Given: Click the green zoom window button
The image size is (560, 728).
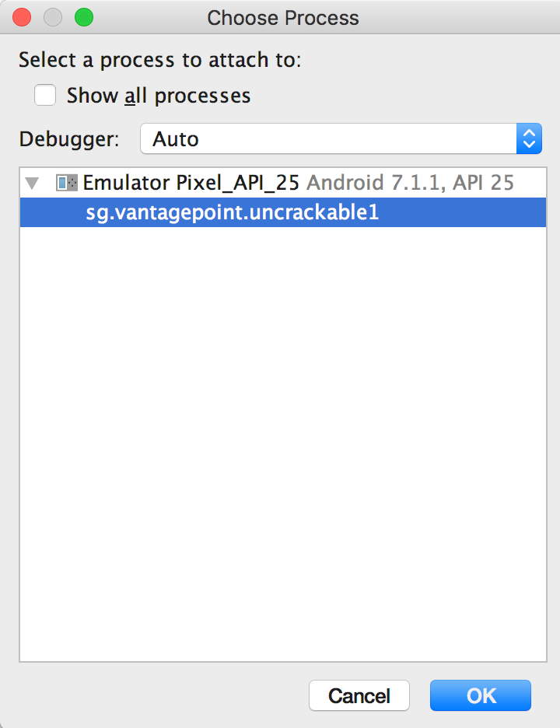Looking at the screenshot, I should (x=83, y=17).
